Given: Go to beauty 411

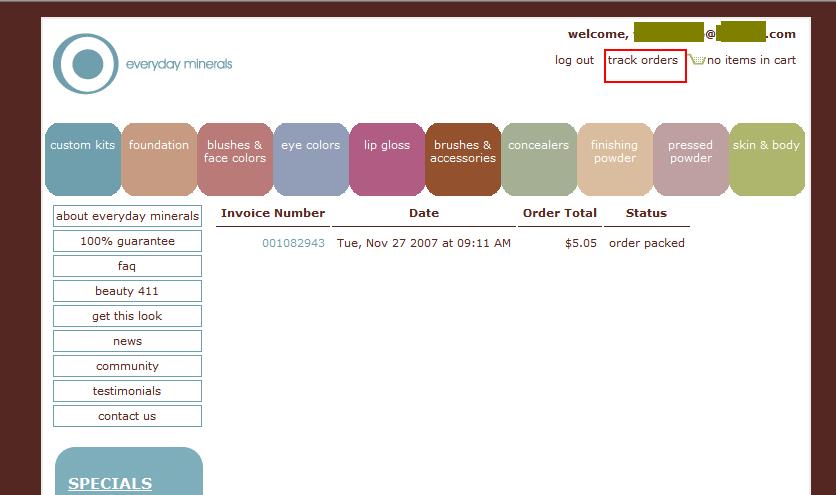Looking at the screenshot, I should 127,291.
